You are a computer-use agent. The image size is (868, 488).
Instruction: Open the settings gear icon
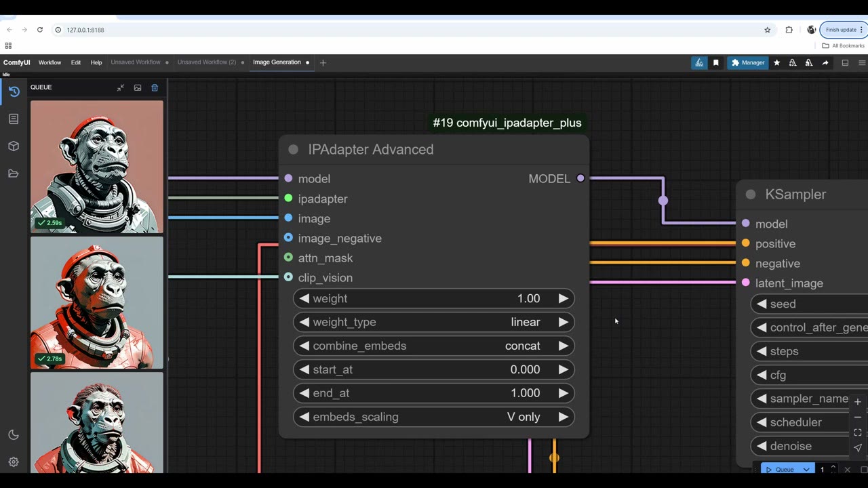tap(14, 462)
